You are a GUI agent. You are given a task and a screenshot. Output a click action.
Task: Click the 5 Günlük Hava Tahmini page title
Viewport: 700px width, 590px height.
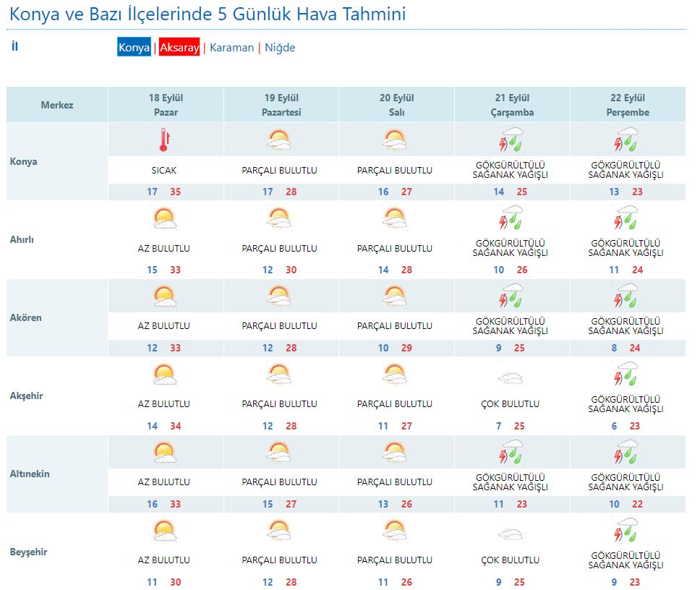(208, 14)
